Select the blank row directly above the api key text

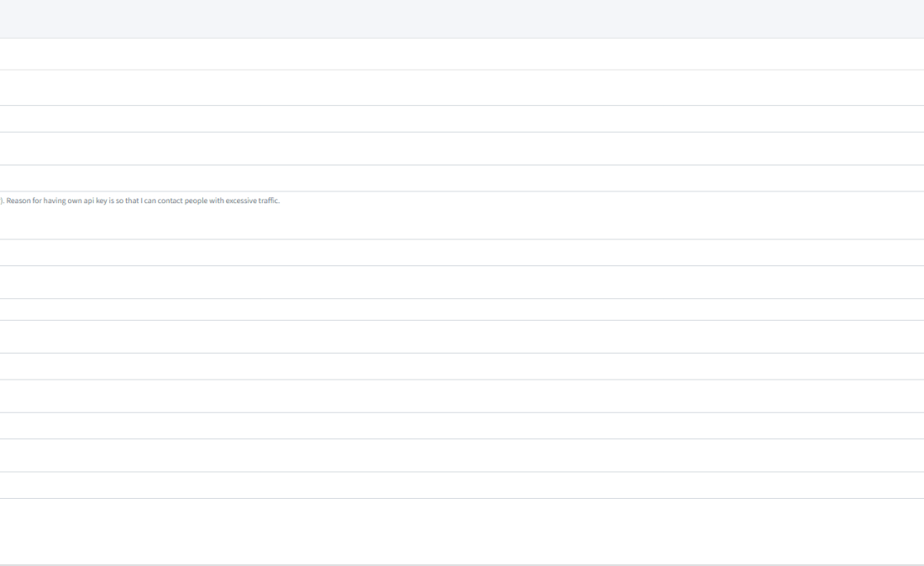462,178
